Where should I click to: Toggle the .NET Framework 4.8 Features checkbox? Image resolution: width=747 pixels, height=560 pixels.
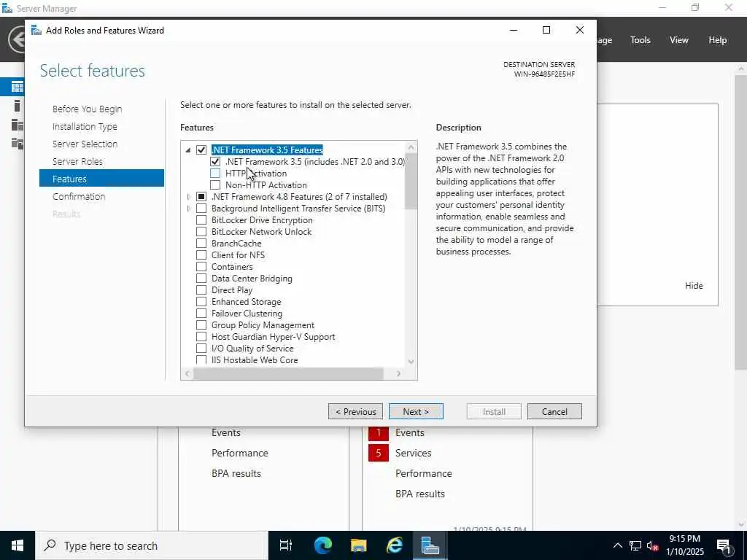201,197
